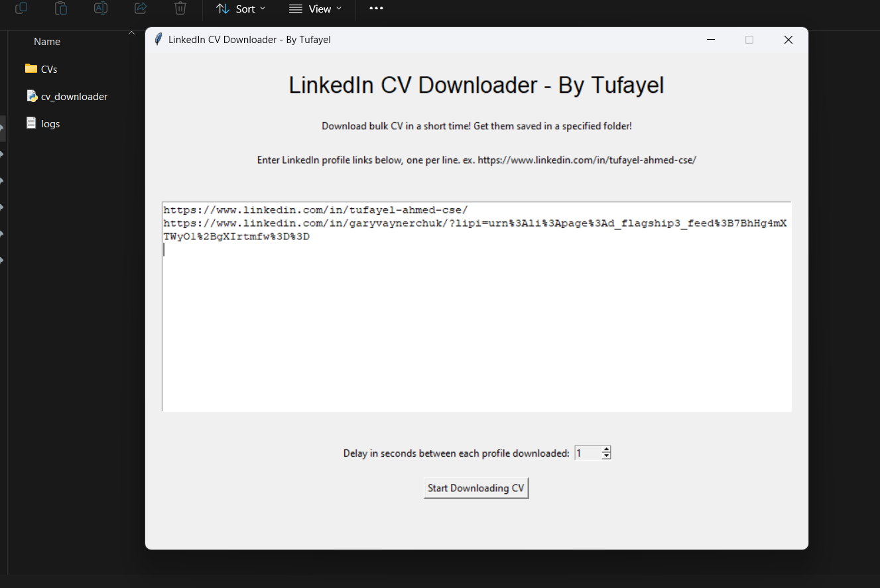Select the CVs folder name
Screen dimensions: 880x588
click(49, 69)
